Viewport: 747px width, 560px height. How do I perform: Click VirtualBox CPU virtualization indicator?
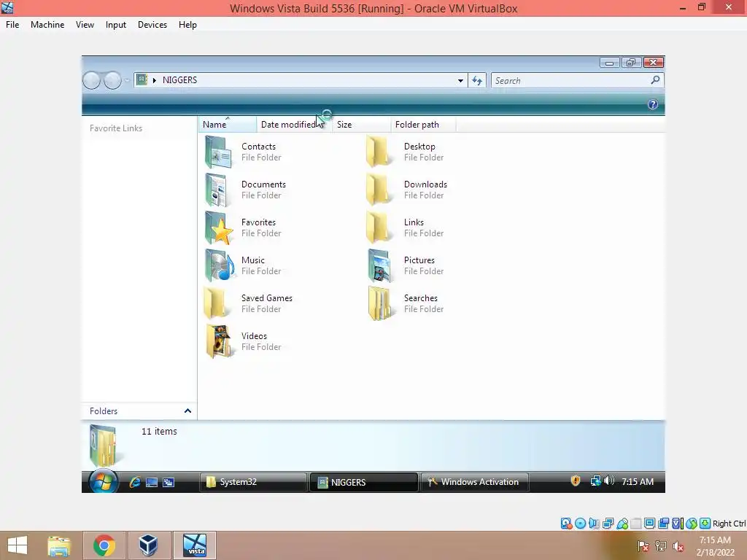[x=678, y=524]
